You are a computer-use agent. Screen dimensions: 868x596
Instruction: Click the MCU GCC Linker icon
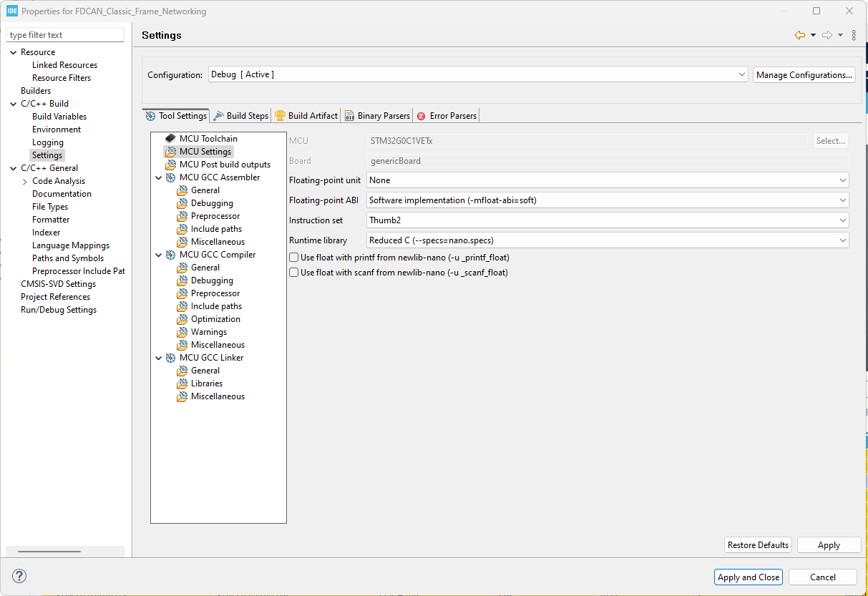170,358
